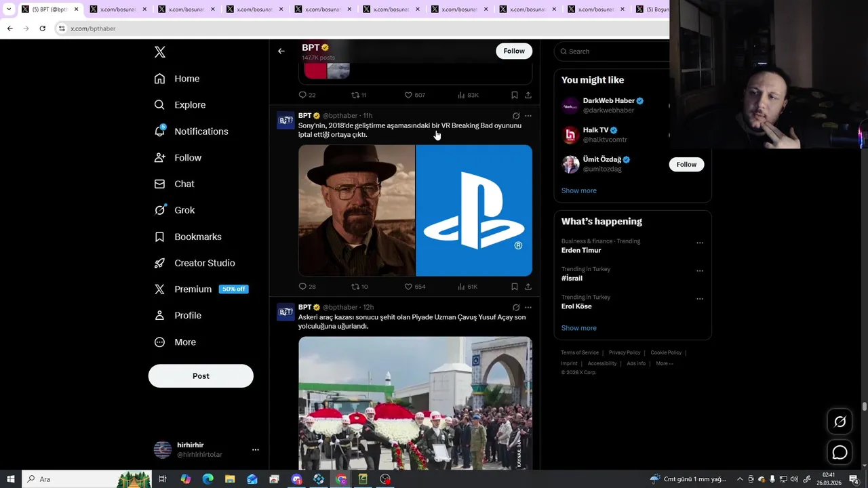Close the BPT browser tab
The width and height of the screenshot is (868, 488).
tap(76, 9)
